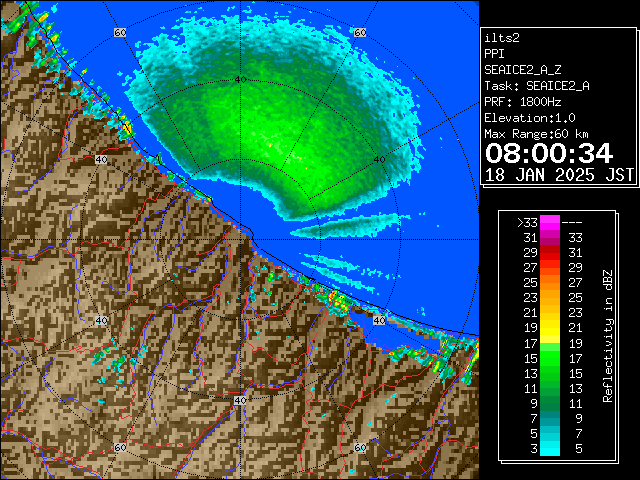The width and height of the screenshot is (640, 480).
Task: Select the "Elevation:1.0" line
Action: 530,118
